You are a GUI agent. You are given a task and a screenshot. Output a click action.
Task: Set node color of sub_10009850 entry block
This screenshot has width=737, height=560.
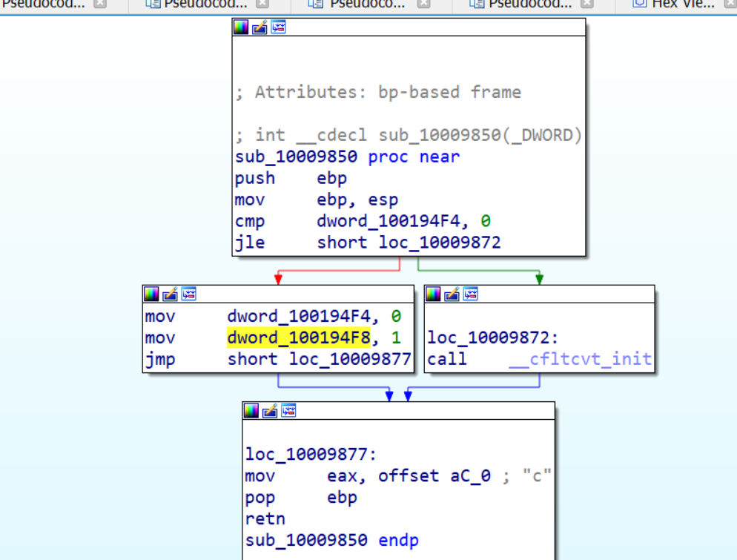pos(241,27)
